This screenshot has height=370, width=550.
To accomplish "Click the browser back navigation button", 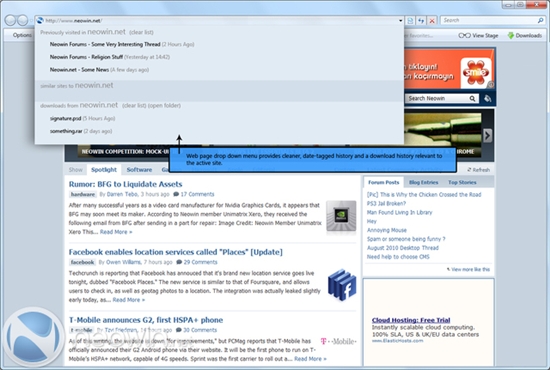I will 10,20.
